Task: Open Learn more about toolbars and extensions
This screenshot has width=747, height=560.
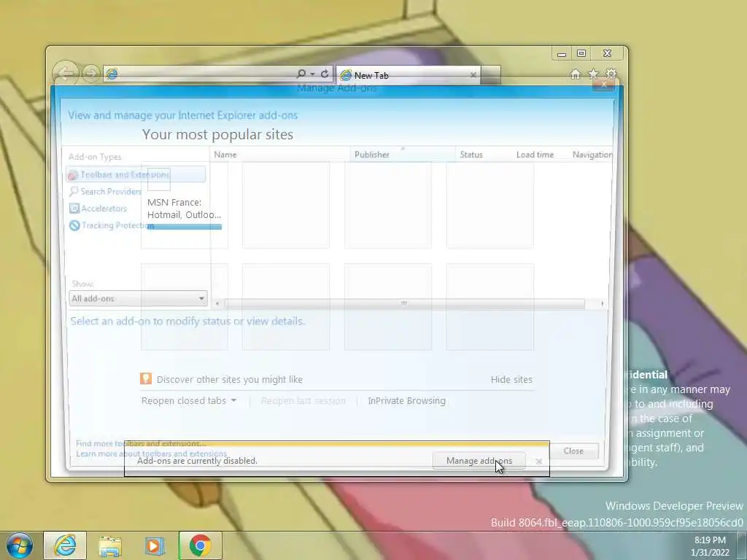Action: click(x=152, y=454)
